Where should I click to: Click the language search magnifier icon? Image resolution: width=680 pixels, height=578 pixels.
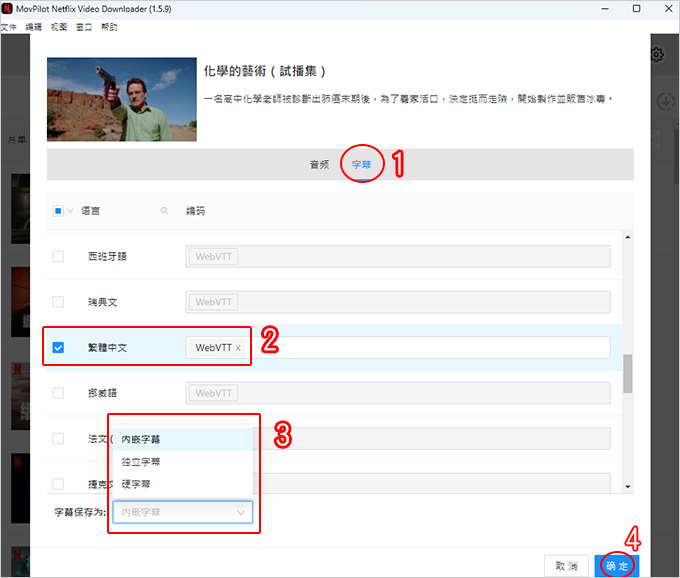[164, 211]
